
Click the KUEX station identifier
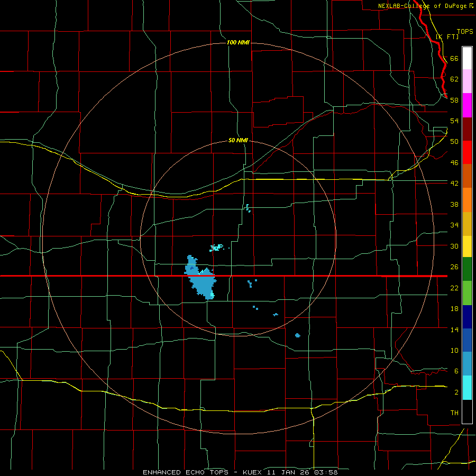point(252,472)
